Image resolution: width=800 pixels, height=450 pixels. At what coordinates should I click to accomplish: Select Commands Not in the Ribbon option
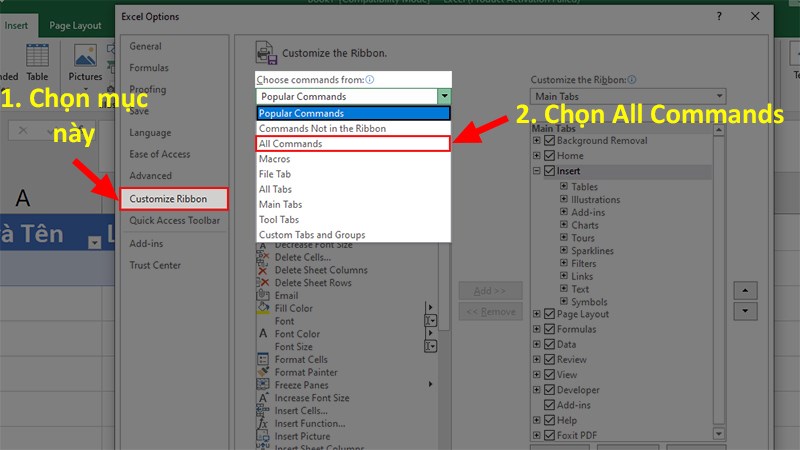click(353, 129)
